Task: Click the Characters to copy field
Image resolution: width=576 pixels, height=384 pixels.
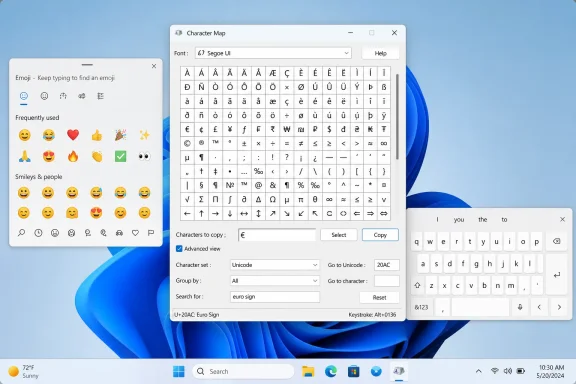Action: (277, 235)
